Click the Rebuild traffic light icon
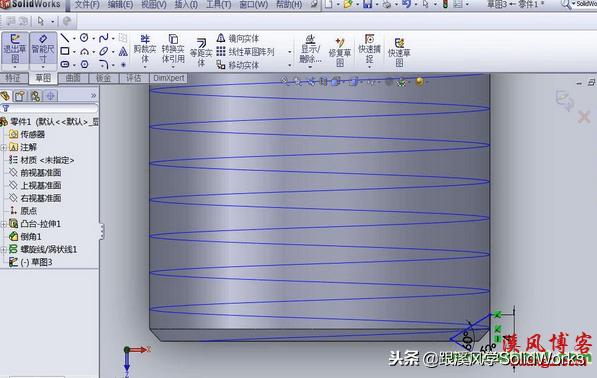This screenshot has width=597, height=378. [x=445, y=4]
